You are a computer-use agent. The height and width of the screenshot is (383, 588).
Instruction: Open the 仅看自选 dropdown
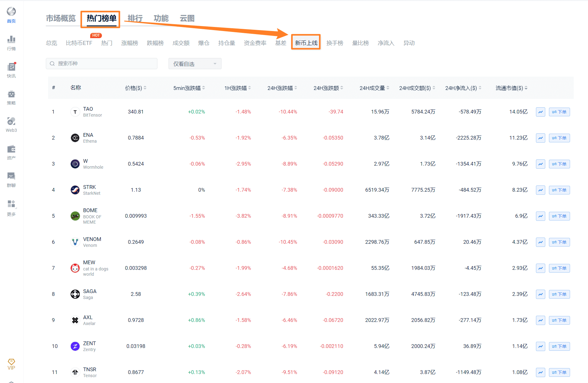tap(195, 64)
